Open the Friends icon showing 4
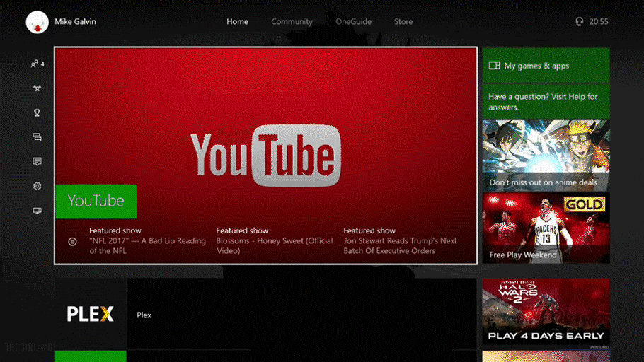Image resolution: width=644 pixels, height=362 pixels. 38,64
